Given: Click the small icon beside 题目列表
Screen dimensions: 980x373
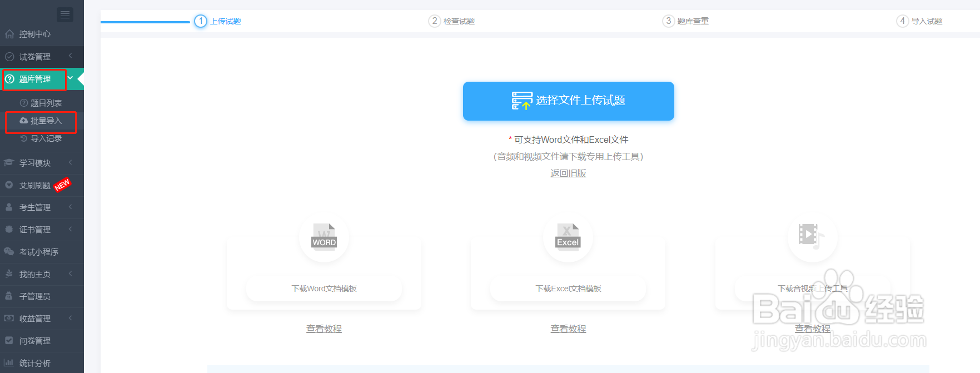Looking at the screenshot, I should pos(24,103).
